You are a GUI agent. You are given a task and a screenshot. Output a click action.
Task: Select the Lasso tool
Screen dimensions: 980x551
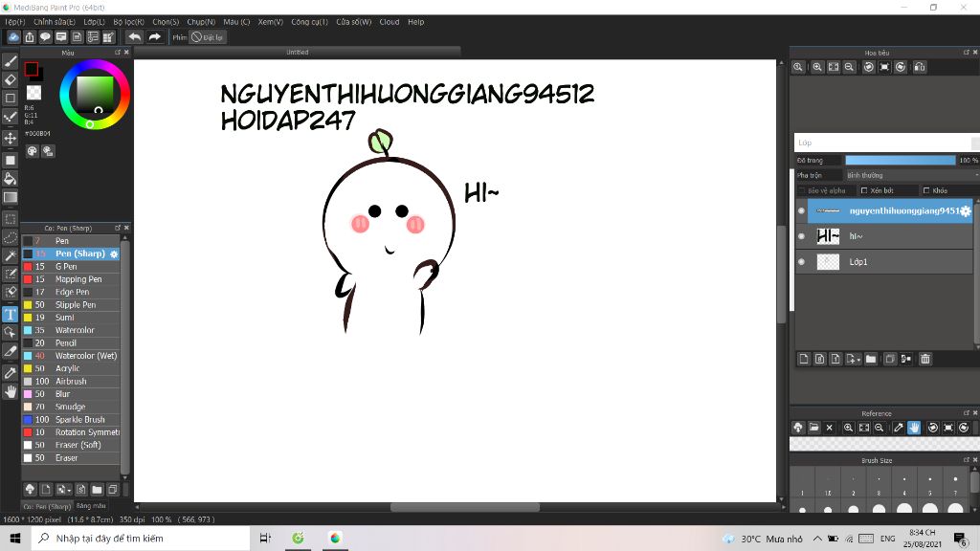pos(10,237)
